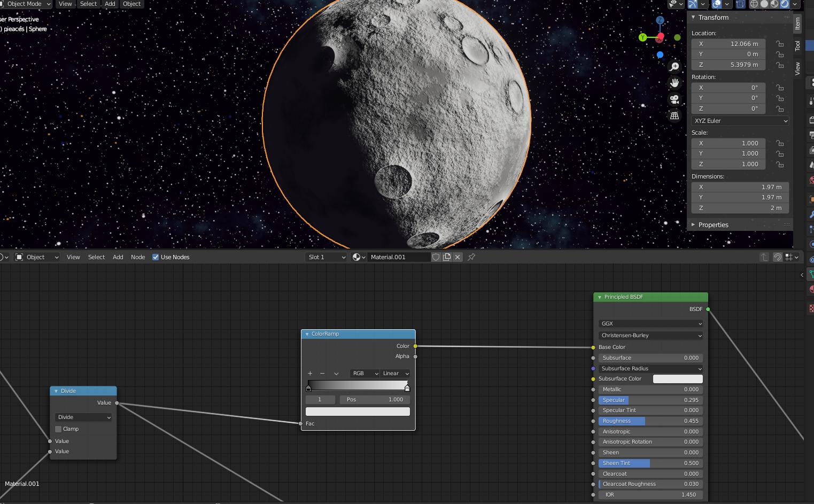The width and height of the screenshot is (814, 504).
Task: Duplicate material with the new material icon
Action: coord(447,257)
